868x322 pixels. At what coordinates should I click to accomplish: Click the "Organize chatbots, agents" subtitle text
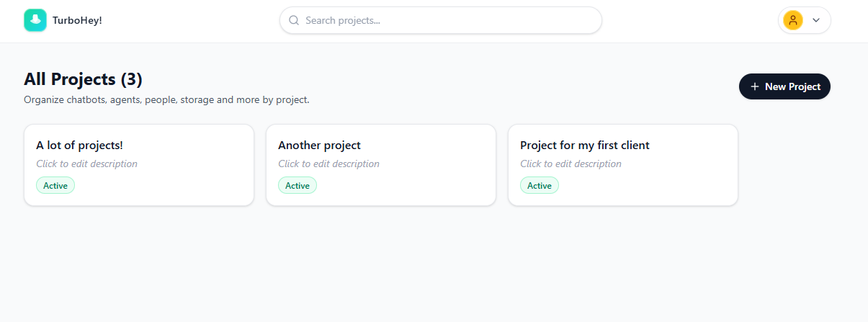coord(166,99)
